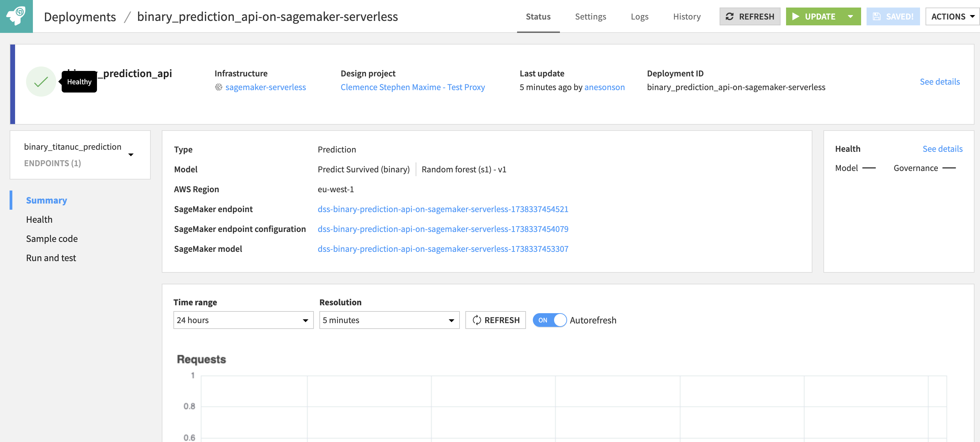The height and width of the screenshot is (442, 980).
Task: Click the eu-west-1 AWS Region value
Action: [335, 189]
